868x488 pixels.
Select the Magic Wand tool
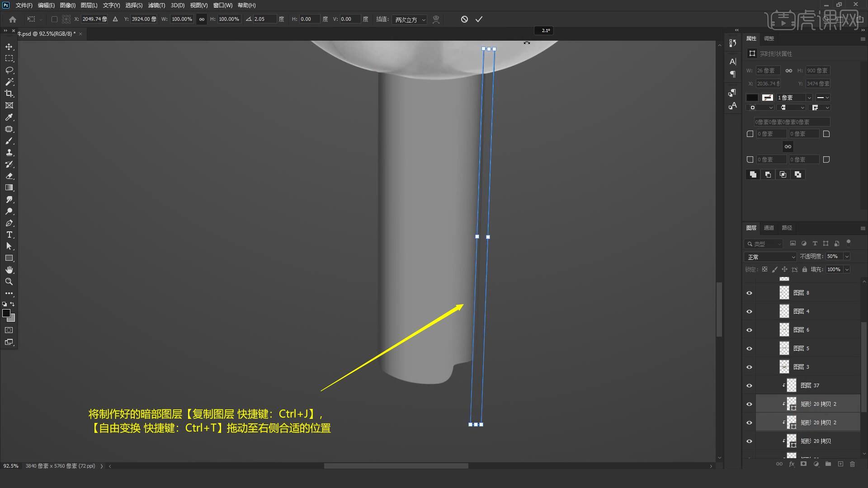tap(9, 82)
